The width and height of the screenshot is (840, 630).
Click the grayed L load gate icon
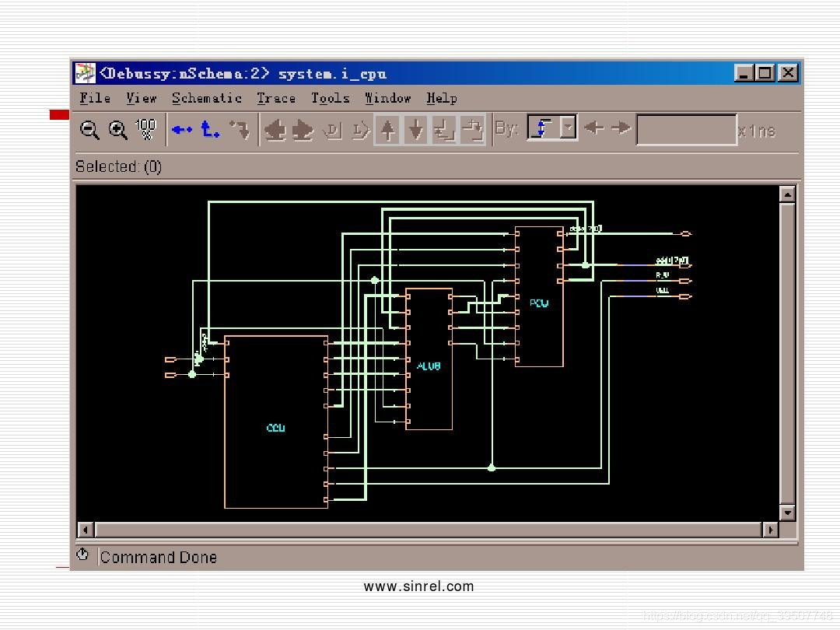[x=361, y=130]
